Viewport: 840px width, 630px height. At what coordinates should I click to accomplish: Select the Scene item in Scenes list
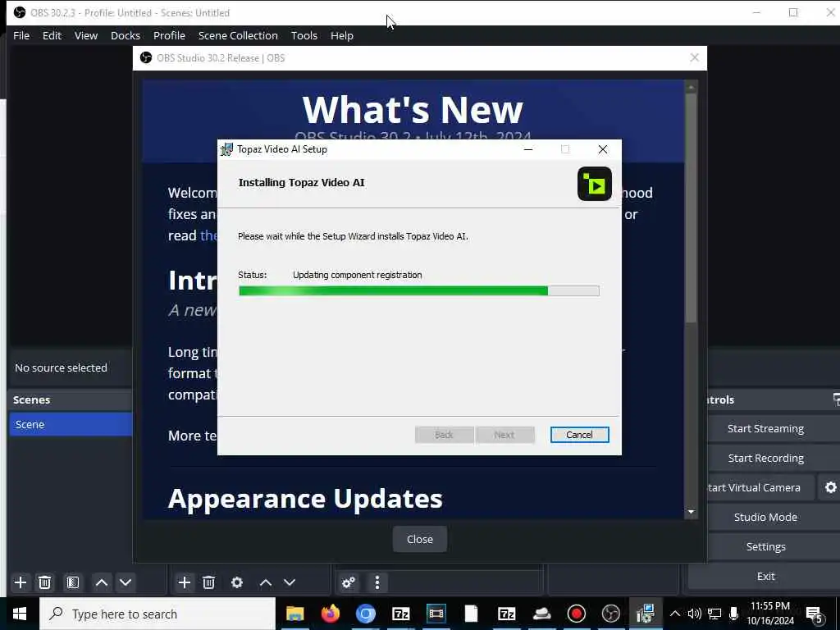pos(71,424)
